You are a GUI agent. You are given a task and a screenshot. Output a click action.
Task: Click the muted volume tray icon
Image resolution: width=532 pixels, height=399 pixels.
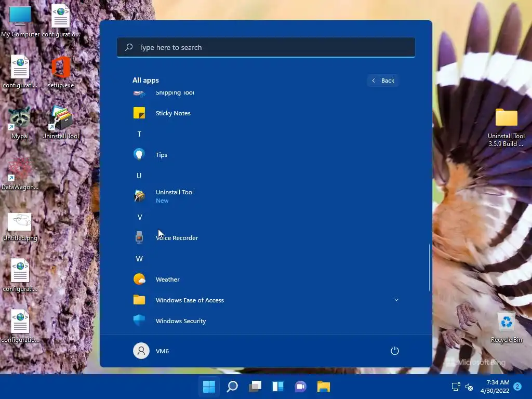[469, 387]
